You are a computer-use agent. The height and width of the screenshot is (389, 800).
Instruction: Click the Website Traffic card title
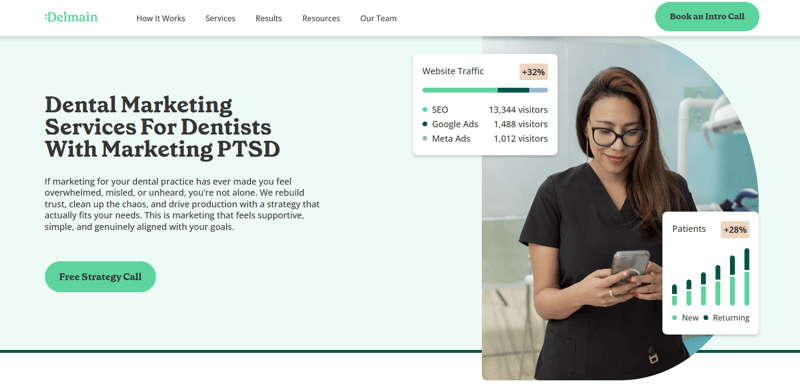coord(453,71)
